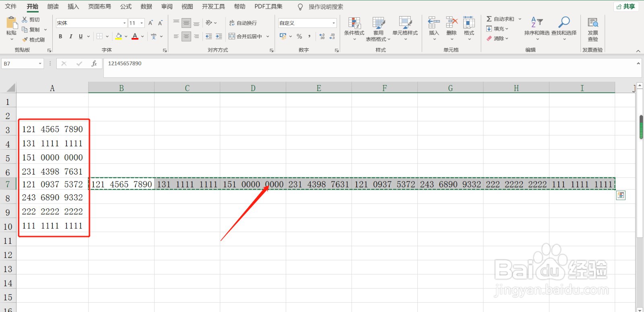This screenshot has width=644, height=312.
Task: Open Conditional Formatting (条件格式)
Action: [x=354, y=29]
